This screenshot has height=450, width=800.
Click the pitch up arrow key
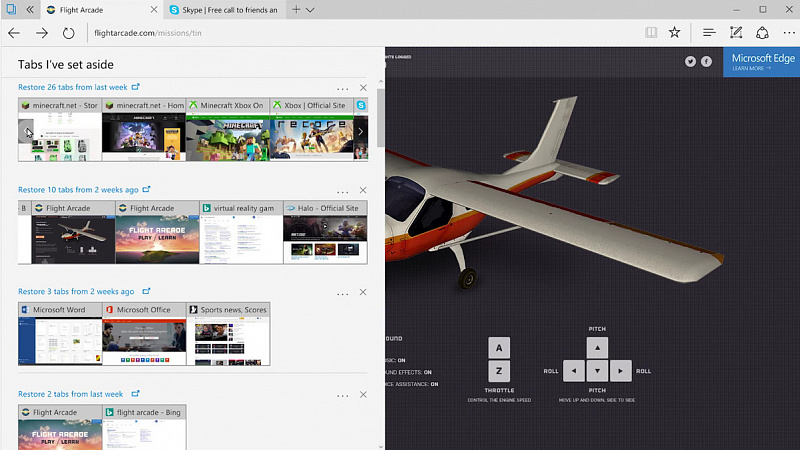[x=597, y=348]
